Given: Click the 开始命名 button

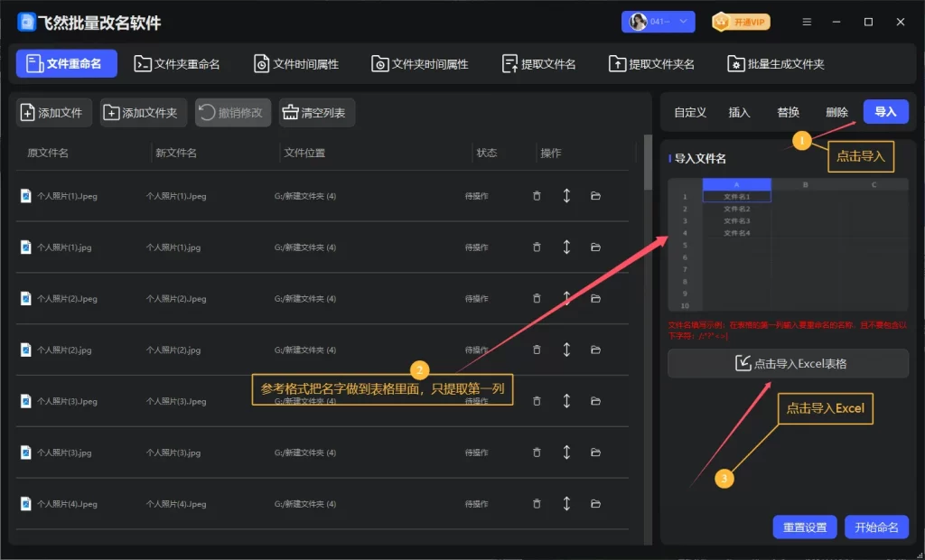Looking at the screenshot, I should tap(876, 527).
